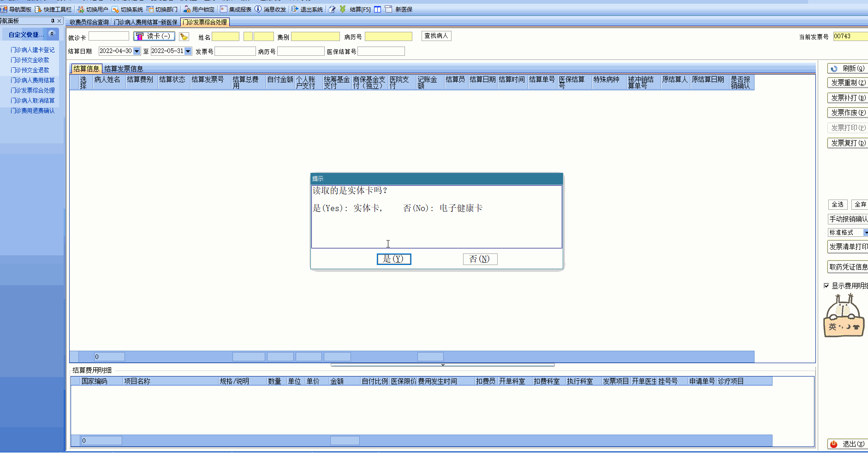Click the 发票号 input field

235,51
